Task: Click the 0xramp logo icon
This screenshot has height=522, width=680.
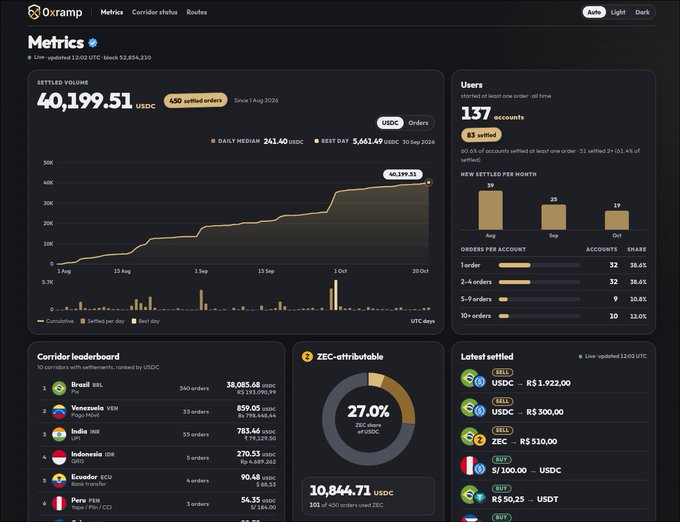Action: point(34,12)
